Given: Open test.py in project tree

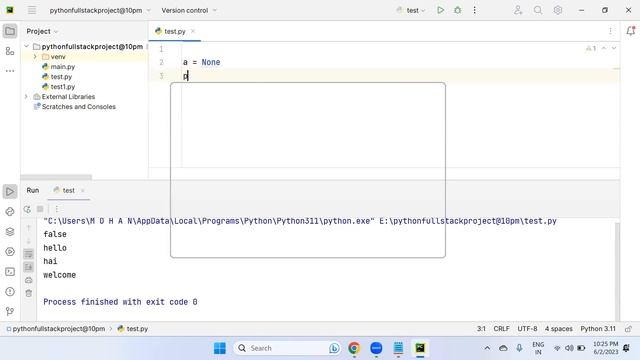Looking at the screenshot, I should click(61, 77).
